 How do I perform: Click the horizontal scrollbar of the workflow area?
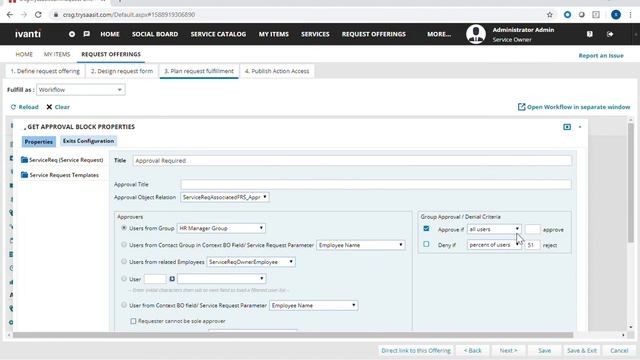[293, 335]
